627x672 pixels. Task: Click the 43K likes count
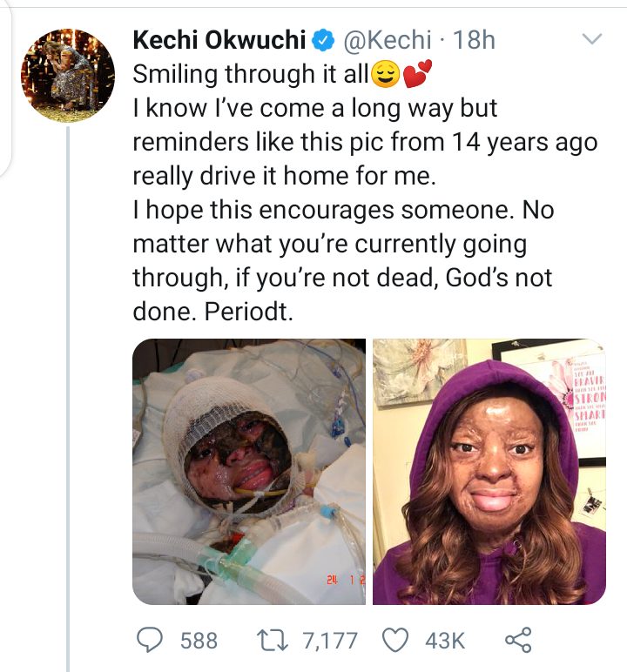(x=444, y=641)
